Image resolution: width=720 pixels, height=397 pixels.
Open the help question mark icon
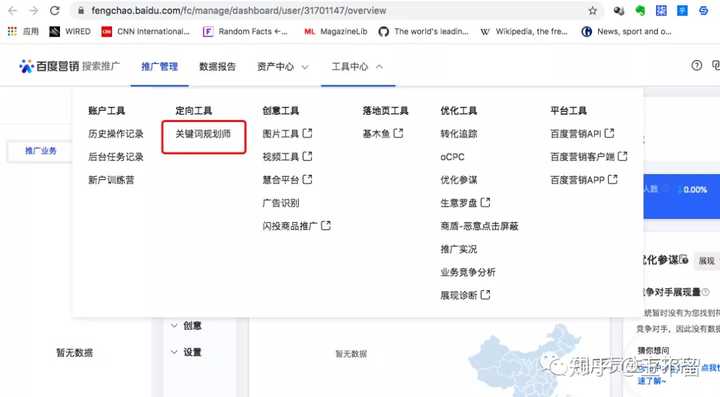[697, 66]
